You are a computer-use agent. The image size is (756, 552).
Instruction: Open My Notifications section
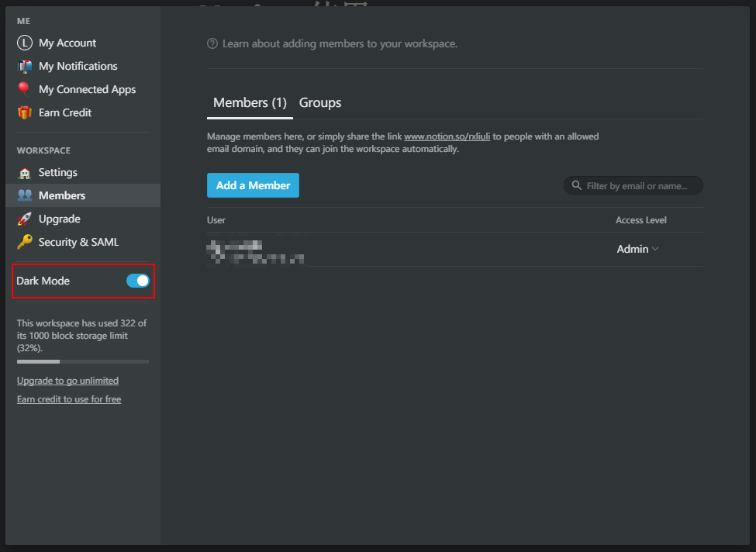click(x=83, y=66)
